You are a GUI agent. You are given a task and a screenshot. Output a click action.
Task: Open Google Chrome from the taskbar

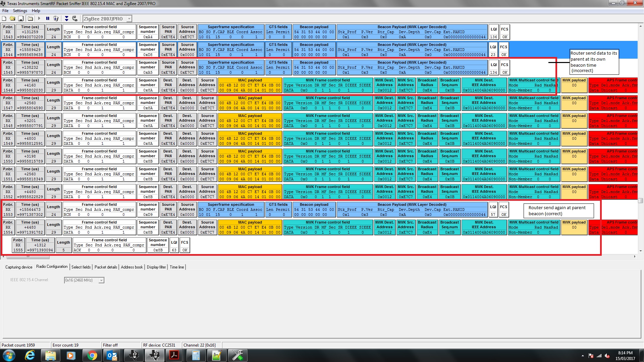click(x=92, y=355)
